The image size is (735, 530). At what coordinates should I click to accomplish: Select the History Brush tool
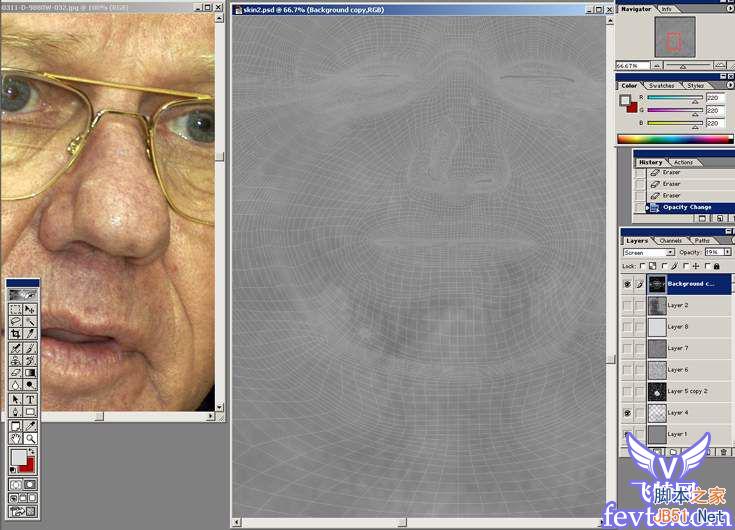click(x=30, y=360)
